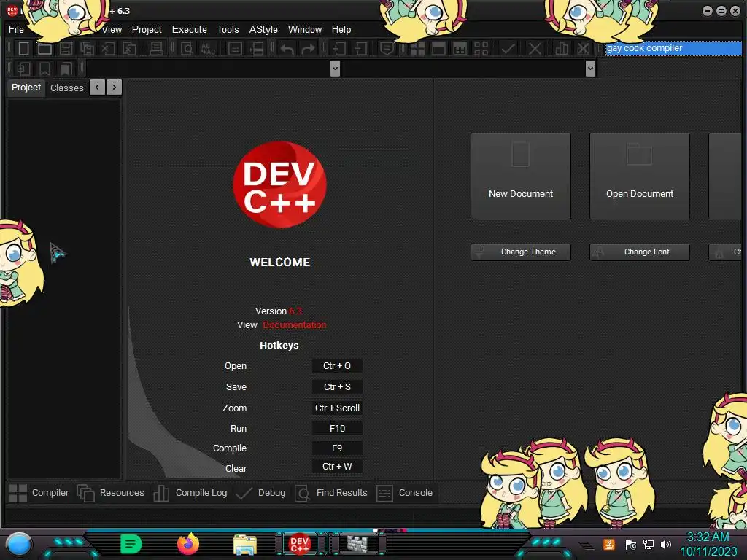The image size is (747, 560).
Task: Click the minus-document toolbar icon
Action: [360, 49]
